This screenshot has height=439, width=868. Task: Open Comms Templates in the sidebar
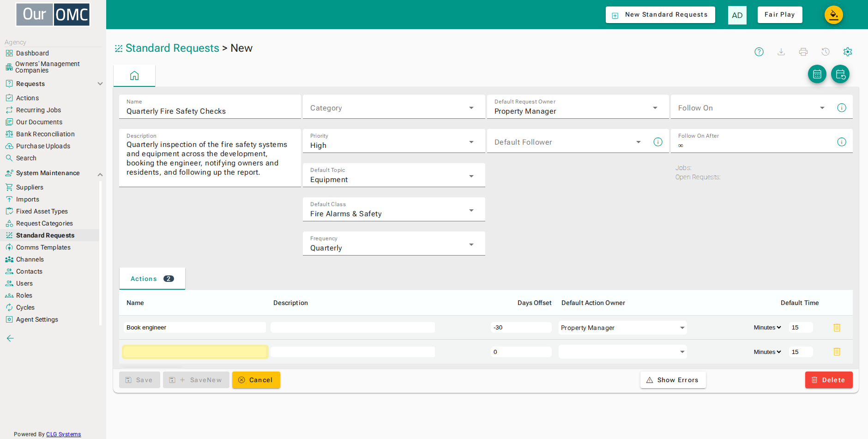pos(43,247)
